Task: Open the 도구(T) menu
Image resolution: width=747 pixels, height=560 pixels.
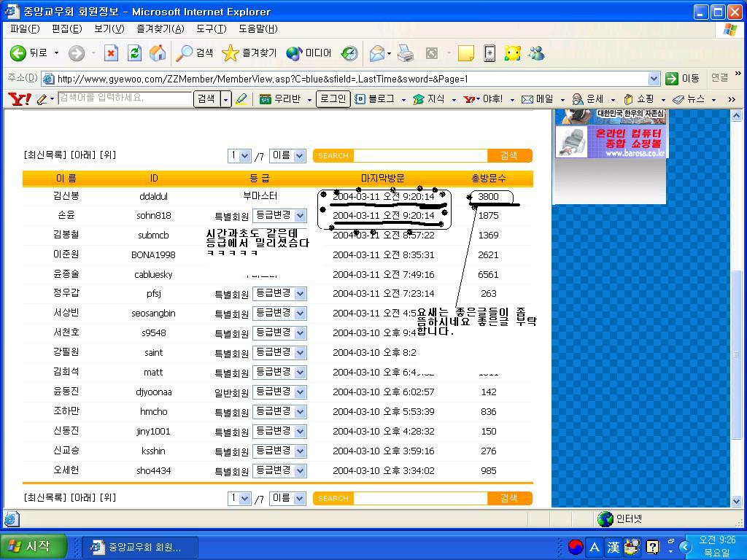Action: pyautogui.click(x=211, y=28)
